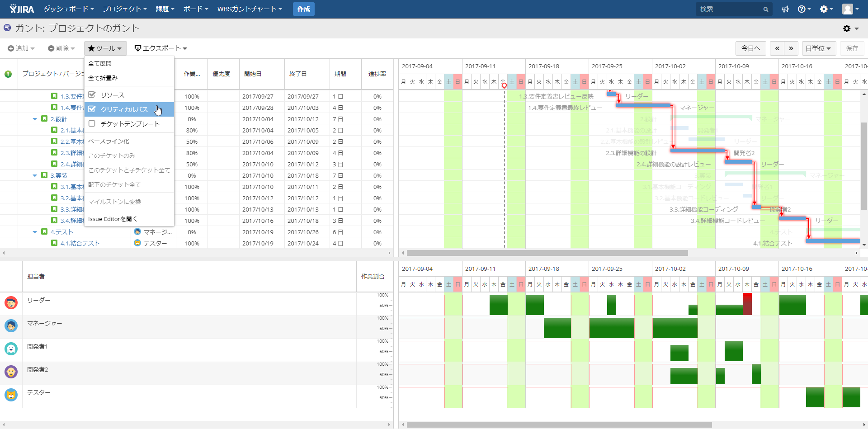Jump to today with 今日へ button

(x=750, y=48)
